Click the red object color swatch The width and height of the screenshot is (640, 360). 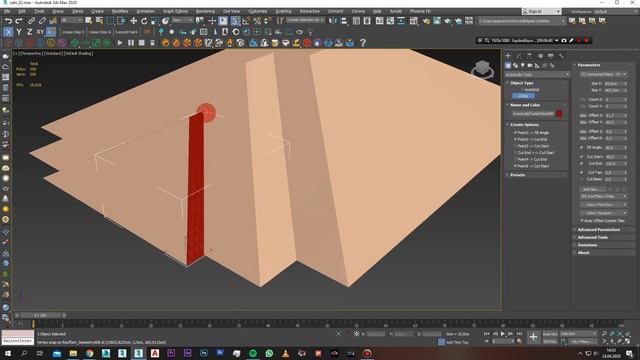(x=559, y=114)
